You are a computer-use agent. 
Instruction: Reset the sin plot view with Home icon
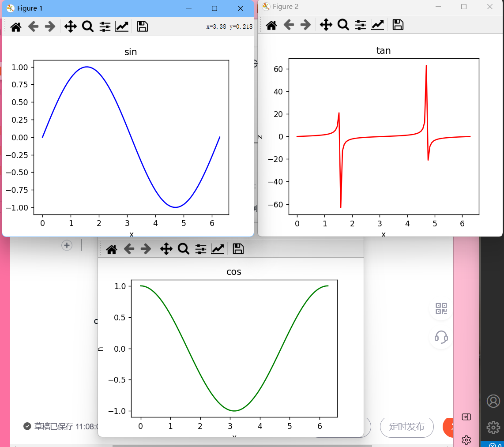(x=16, y=26)
